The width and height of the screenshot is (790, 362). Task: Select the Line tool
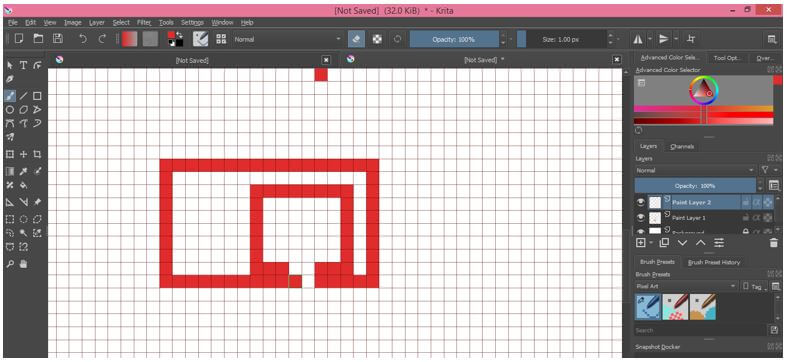pos(23,96)
